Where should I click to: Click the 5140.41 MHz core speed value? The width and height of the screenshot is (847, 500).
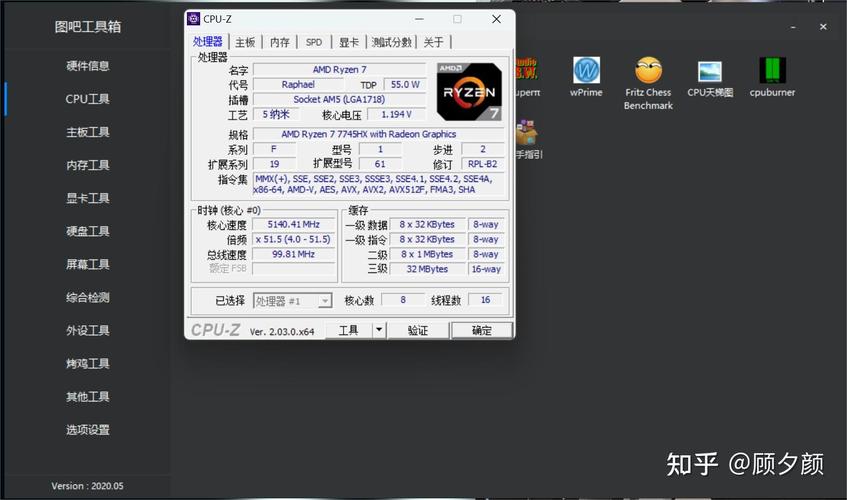click(293, 224)
